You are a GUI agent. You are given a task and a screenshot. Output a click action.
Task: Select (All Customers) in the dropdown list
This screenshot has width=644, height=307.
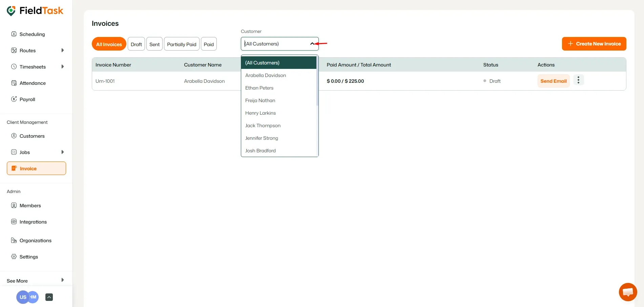tap(279, 63)
